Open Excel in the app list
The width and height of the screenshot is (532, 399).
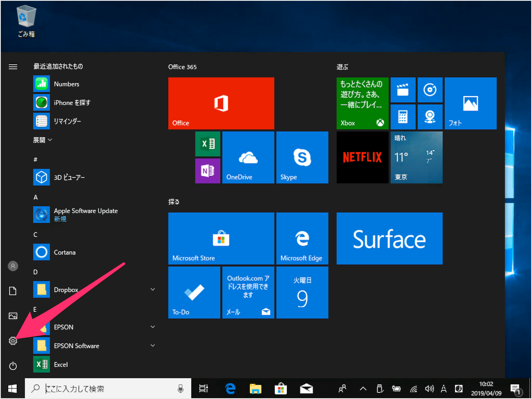[51, 365]
